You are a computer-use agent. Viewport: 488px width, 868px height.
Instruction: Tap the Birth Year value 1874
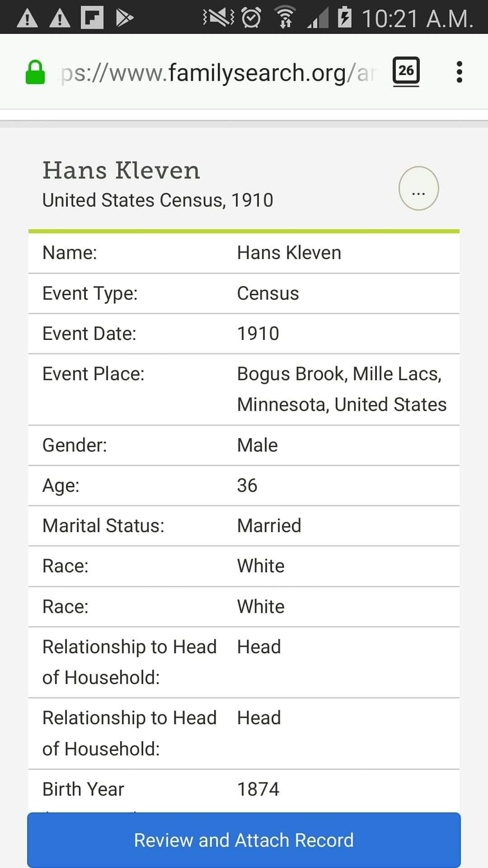point(258,789)
